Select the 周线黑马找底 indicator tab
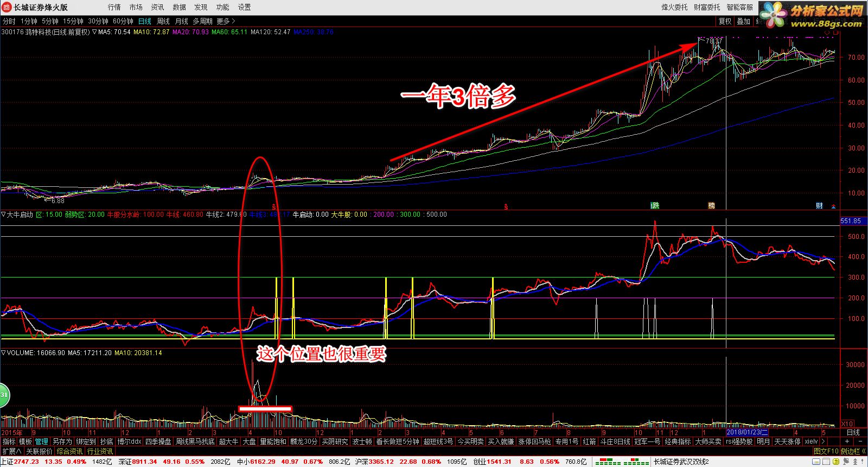 pyautogui.click(x=195, y=441)
